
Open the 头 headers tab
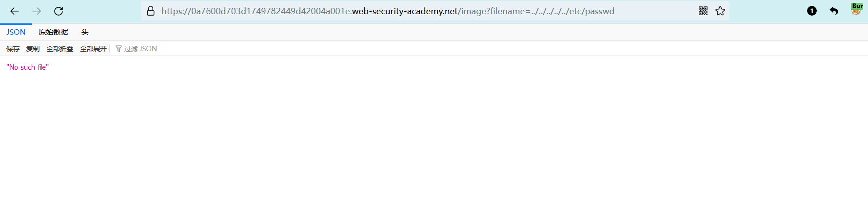[85, 32]
